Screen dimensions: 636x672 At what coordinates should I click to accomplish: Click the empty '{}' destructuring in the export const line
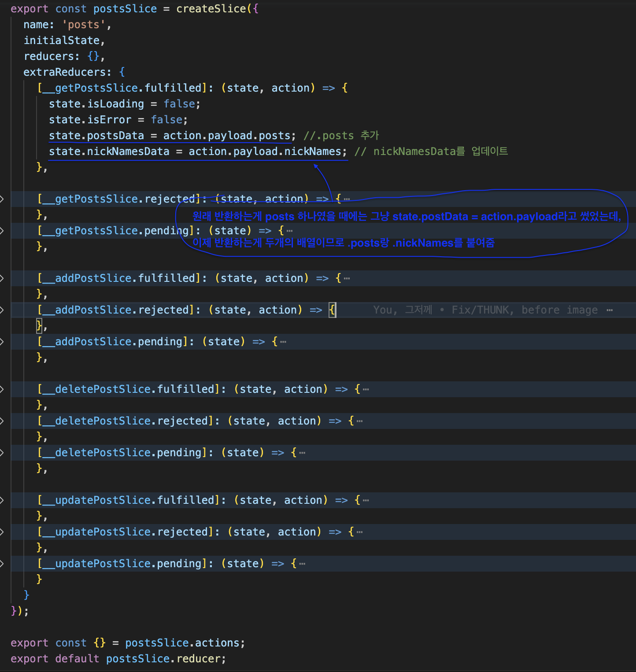click(x=100, y=643)
